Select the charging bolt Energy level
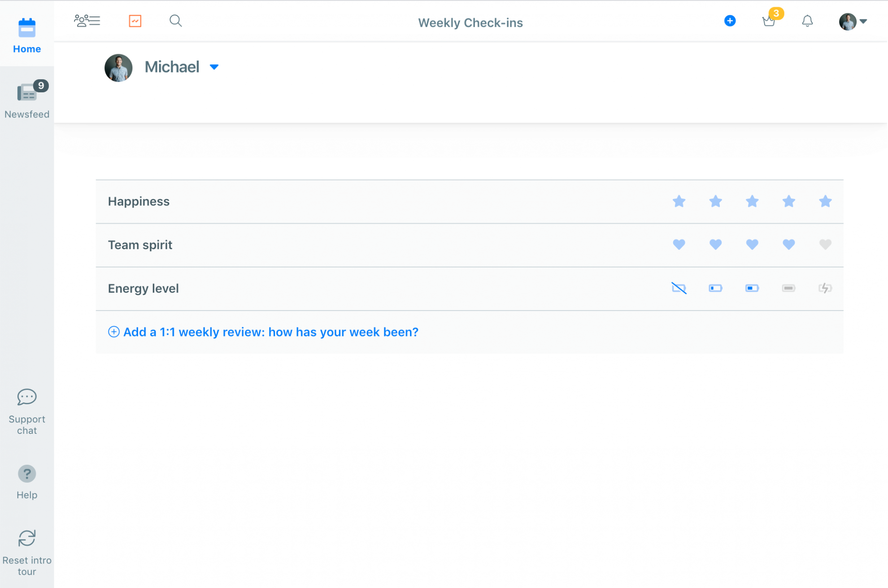The width and height of the screenshot is (888, 588). click(825, 288)
